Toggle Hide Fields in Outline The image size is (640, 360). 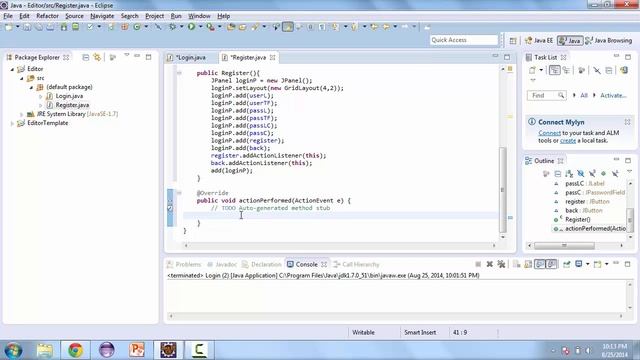(580, 174)
